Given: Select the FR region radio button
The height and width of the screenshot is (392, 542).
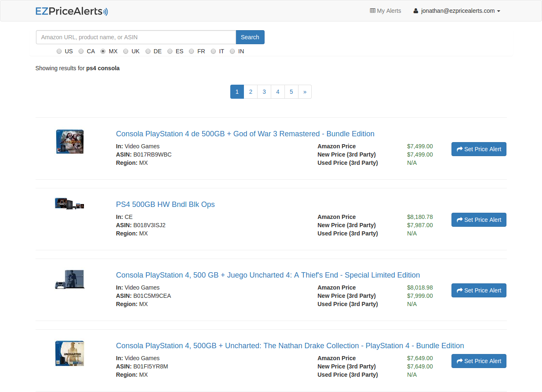Looking at the screenshot, I should [x=191, y=51].
